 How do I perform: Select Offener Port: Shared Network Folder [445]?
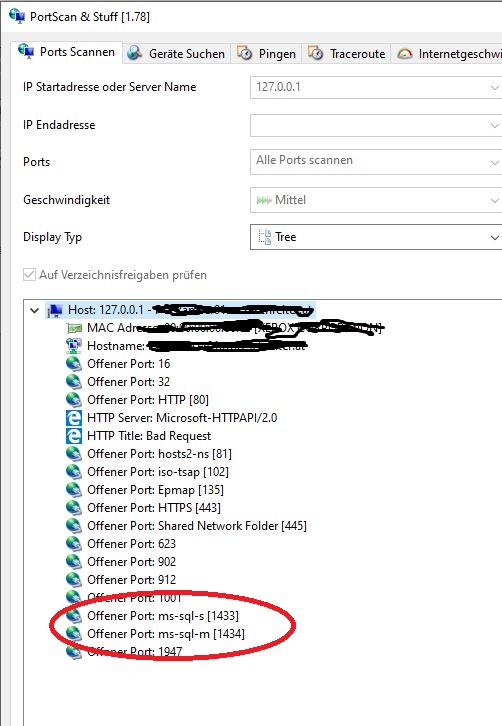point(197,526)
